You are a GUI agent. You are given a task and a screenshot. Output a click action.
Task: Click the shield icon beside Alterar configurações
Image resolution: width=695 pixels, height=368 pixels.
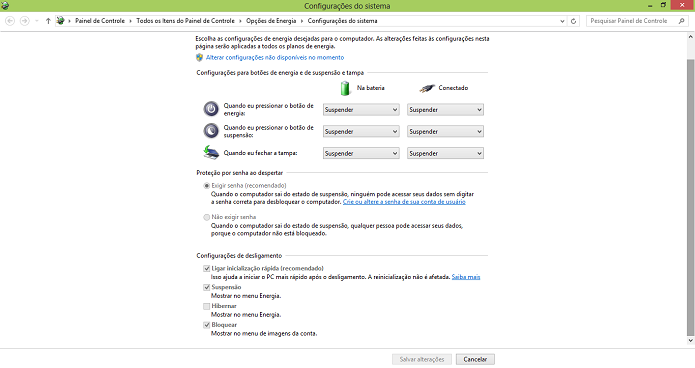point(199,58)
